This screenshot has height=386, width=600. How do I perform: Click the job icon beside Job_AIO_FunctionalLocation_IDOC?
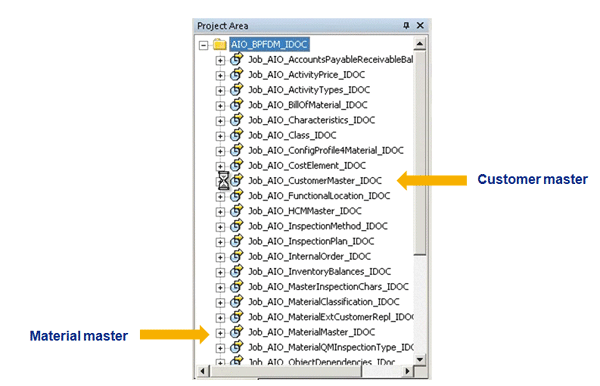236,195
